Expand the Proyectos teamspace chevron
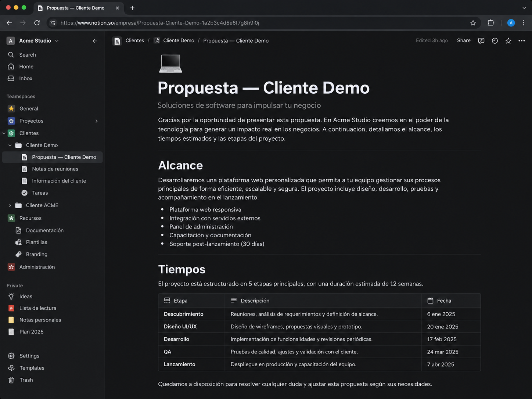The height and width of the screenshot is (399, 532). pos(97,121)
